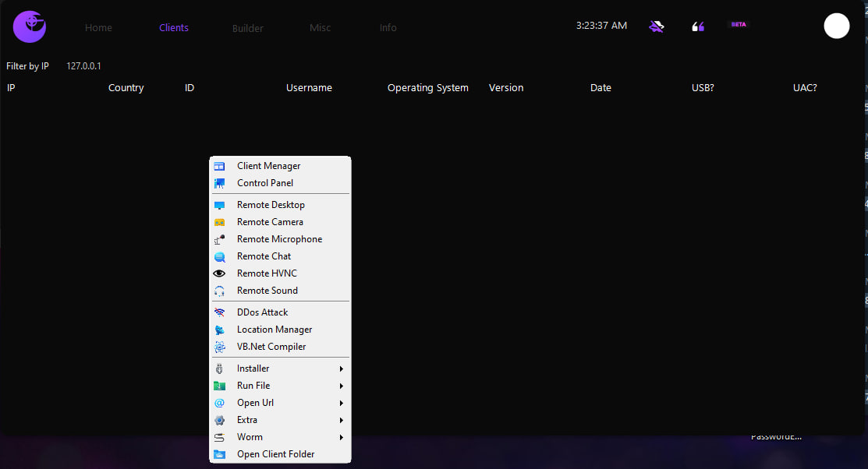Image resolution: width=868 pixels, height=469 pixels.
Task: Click the purple layered icon beside the clock
Action: pos(657,26)
